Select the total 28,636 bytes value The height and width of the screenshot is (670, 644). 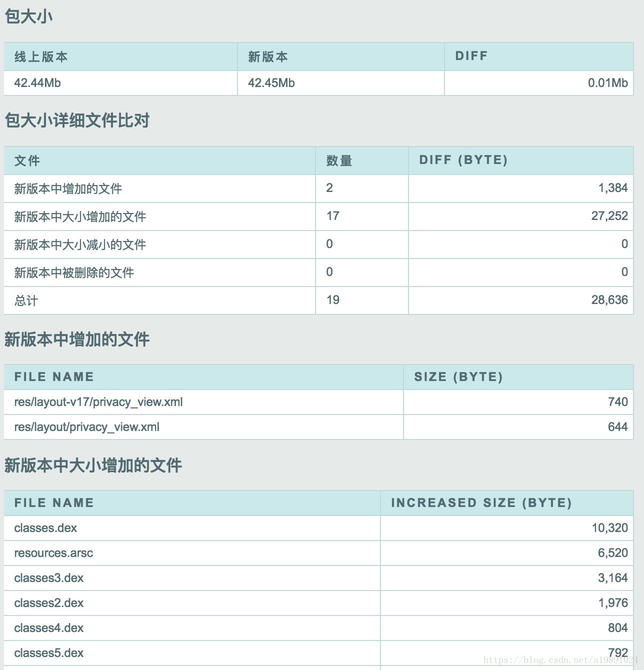(609, 300)
